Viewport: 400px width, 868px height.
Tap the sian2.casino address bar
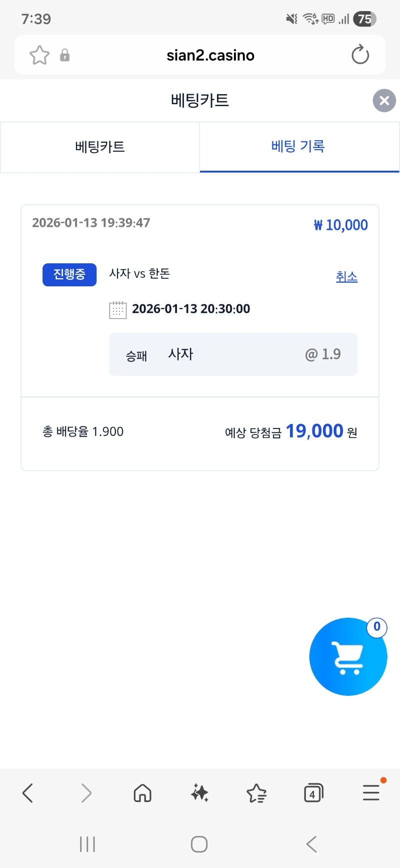210,55
